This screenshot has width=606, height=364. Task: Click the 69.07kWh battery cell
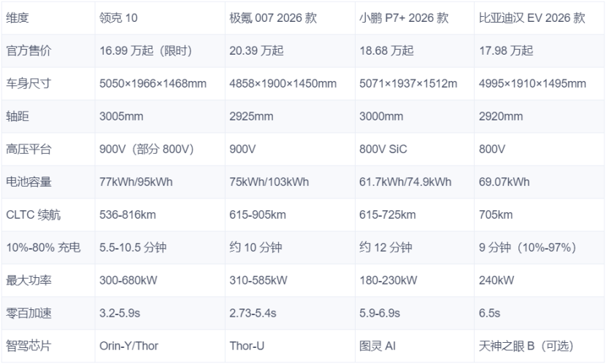coord(540,182)
